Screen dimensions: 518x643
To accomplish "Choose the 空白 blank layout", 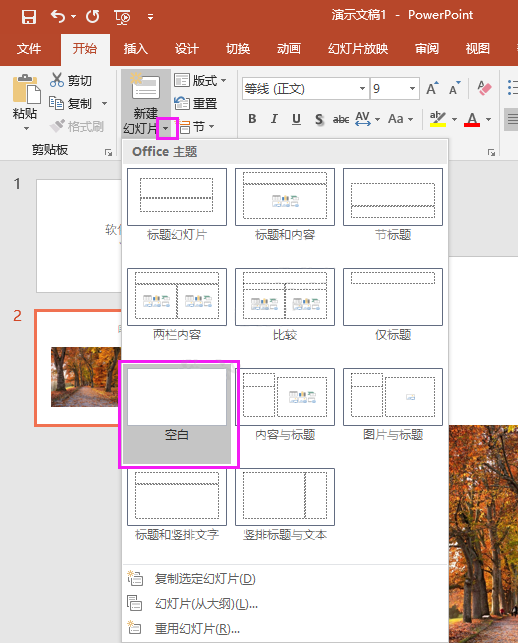I will coord(177,414).
